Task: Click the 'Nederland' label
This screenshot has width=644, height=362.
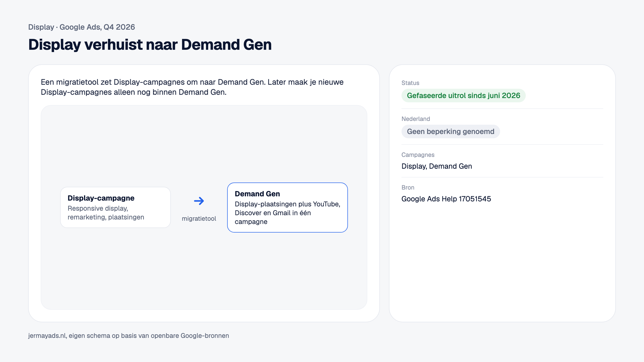Action: 416,119
